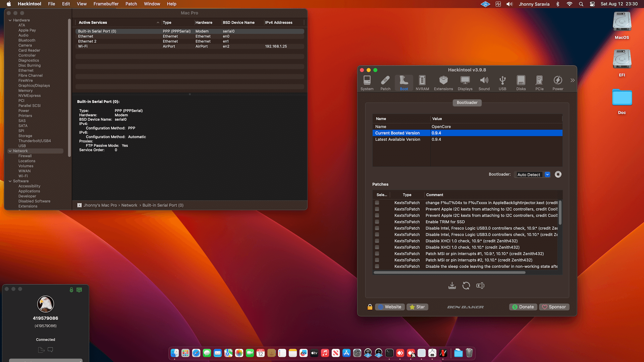The image size is (644, 362).
Task: Open the View menu
Action: (82, 4)
